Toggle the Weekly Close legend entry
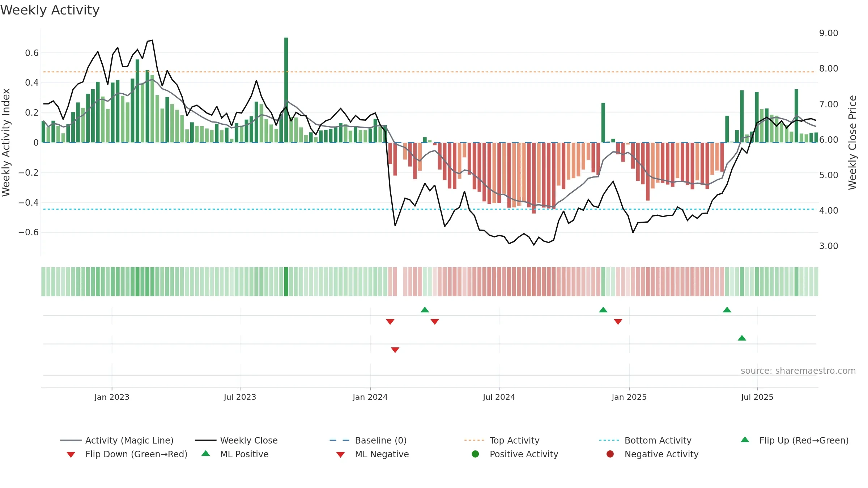This screenshot has width=868, height=488. pyautogui.click(x=236, y=440)
